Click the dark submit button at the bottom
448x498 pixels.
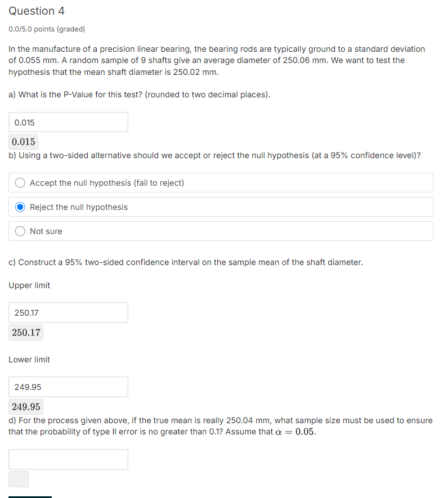click(x=30, y=495)
